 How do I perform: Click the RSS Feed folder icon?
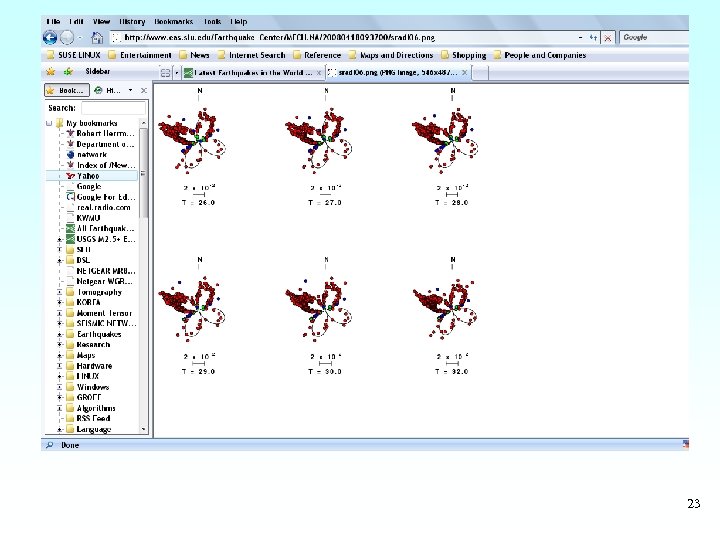pyautogui.click(x=70, y=418)
